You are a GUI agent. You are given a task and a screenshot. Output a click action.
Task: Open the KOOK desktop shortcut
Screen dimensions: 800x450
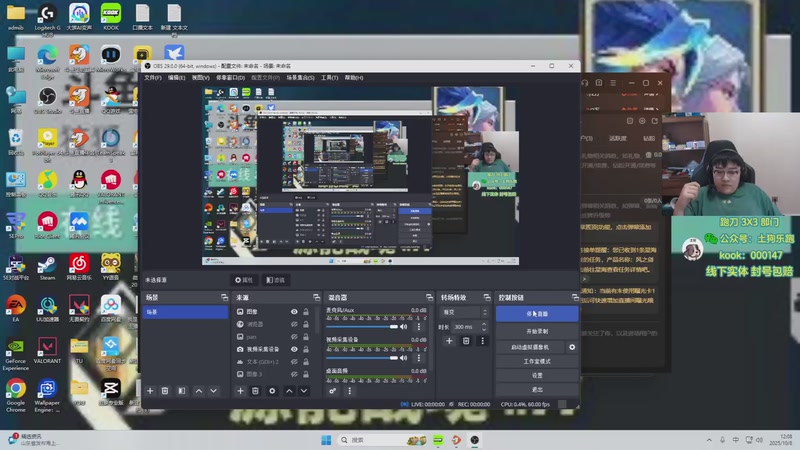pos(111,17)
